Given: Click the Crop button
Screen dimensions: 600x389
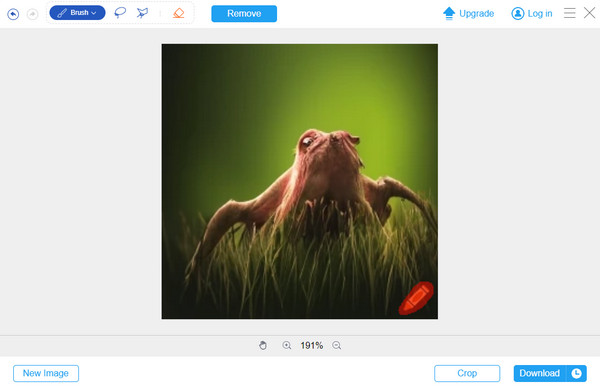Looking at the screenshot, I should click(467, 373).
